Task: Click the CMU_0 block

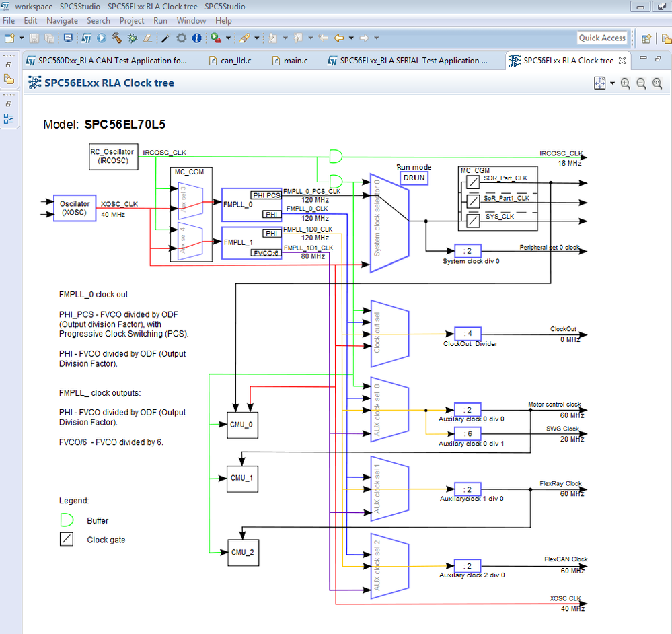Action: tap(242, 425)
